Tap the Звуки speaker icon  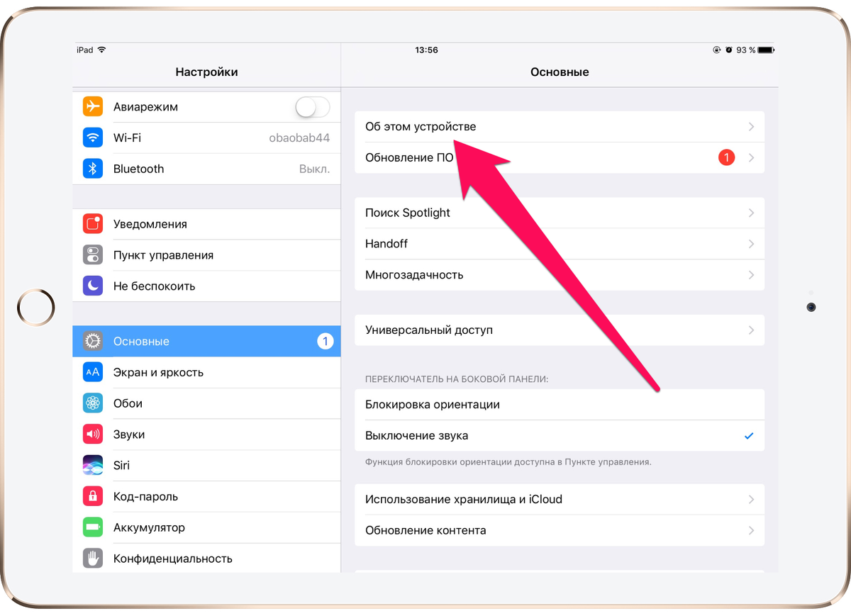(93, 435)
